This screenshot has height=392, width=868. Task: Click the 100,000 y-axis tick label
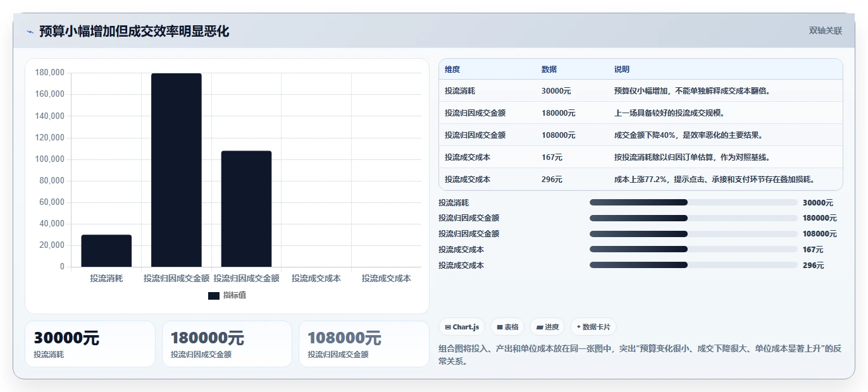(x=50, y=159)
